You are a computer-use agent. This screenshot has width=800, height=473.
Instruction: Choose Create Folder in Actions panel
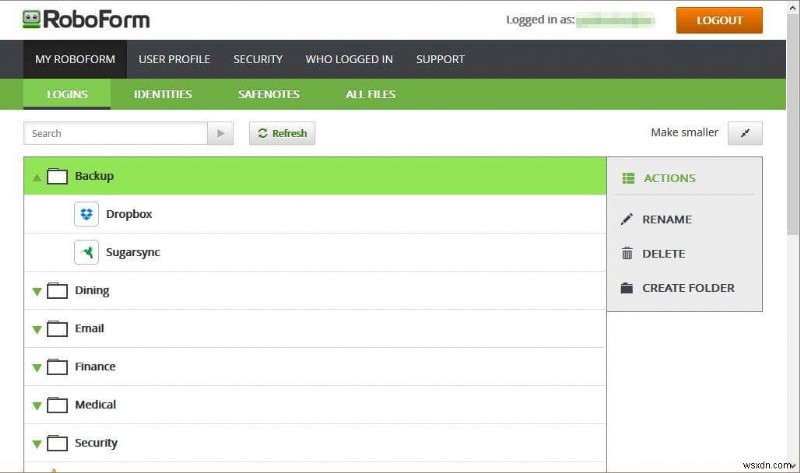click(x=688, y=288)
